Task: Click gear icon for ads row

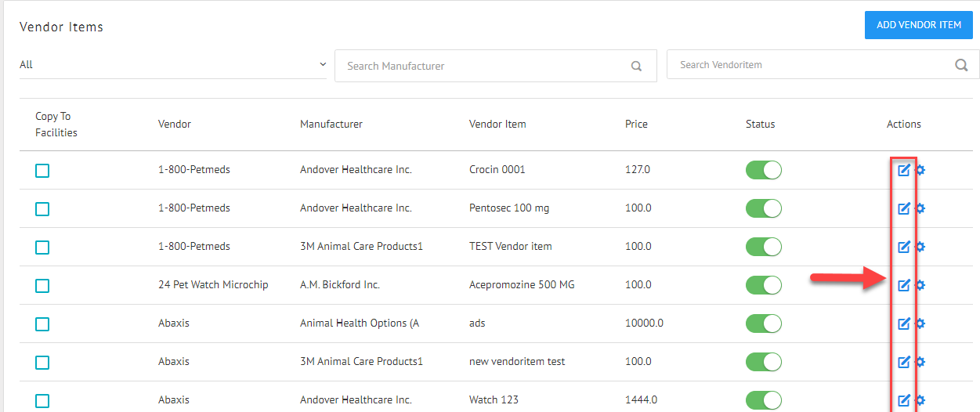Action: [x=920, y=323]
